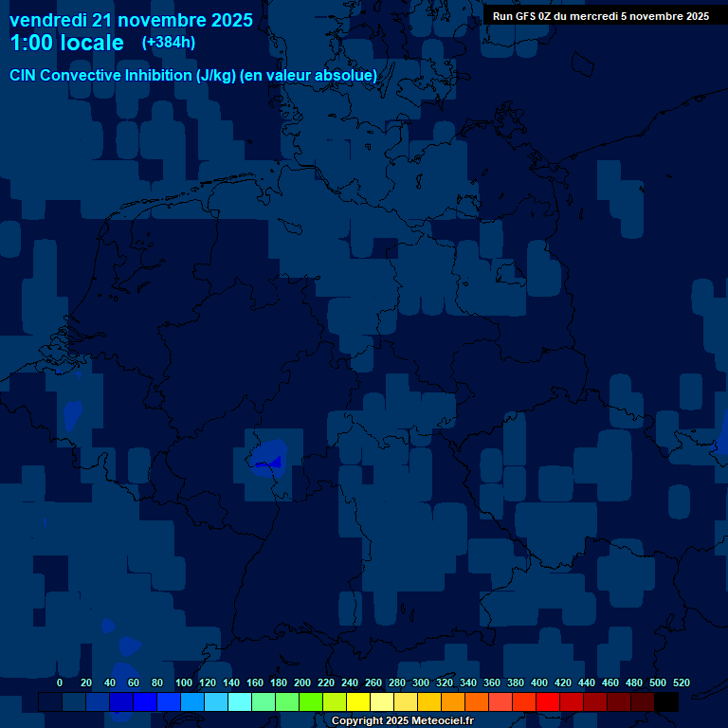Choose the red swatch between 400 and 420
This screenshot has width=728, height=728.
(547, 701)
